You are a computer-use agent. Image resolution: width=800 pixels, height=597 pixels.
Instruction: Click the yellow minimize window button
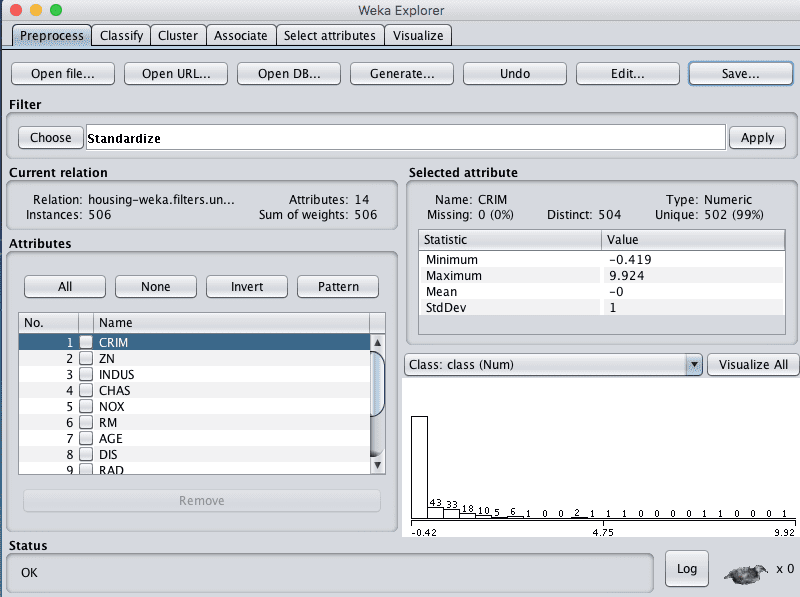36,10
